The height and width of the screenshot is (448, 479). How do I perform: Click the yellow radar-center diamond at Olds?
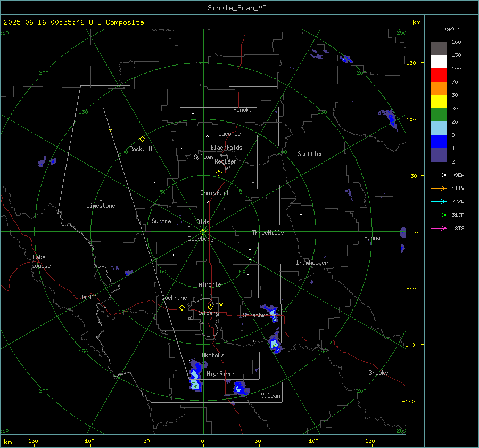(203, 232)
